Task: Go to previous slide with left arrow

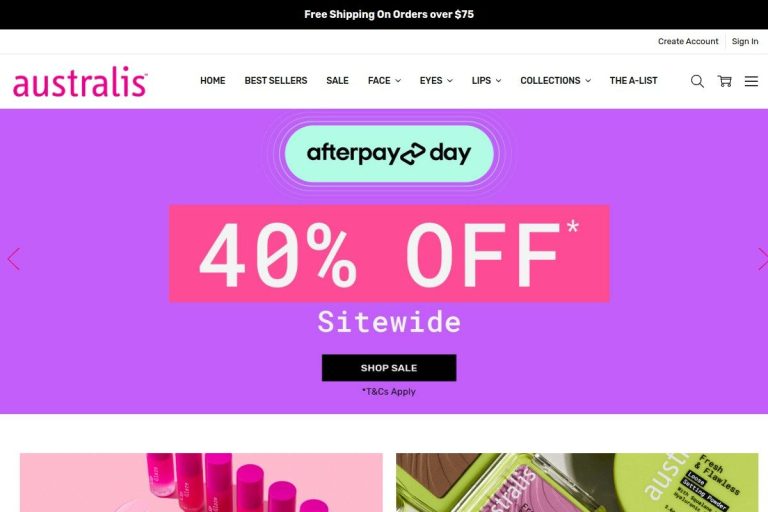Action: (x=14, y=259)
